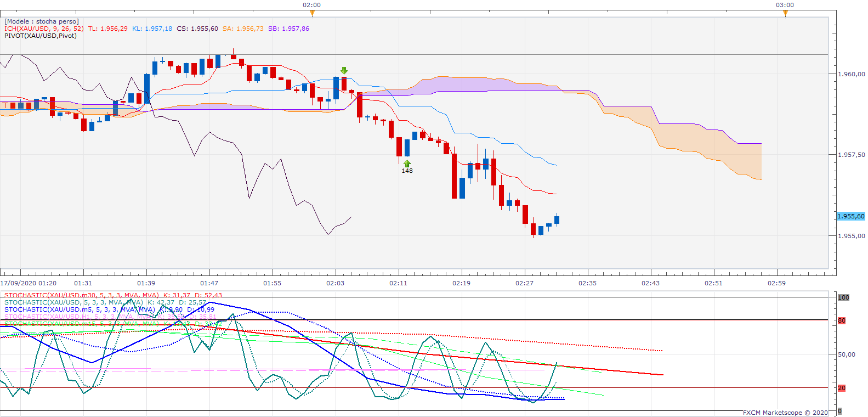Click the red 80 overbought level tag
This screenshot has height=417, width=868.
pos(842,320)
